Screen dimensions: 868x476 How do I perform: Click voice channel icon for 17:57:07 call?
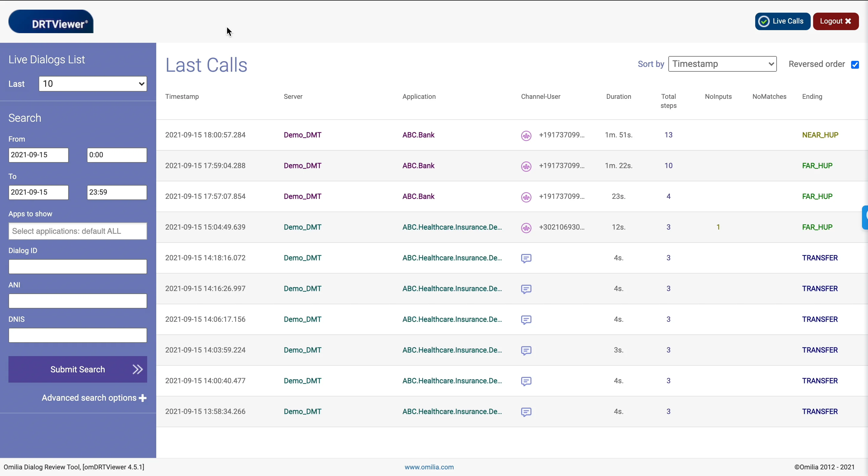point(526,197)
